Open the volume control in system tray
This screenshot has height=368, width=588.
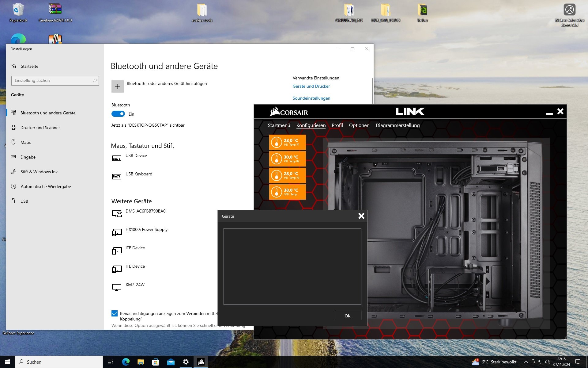[548, 362]
